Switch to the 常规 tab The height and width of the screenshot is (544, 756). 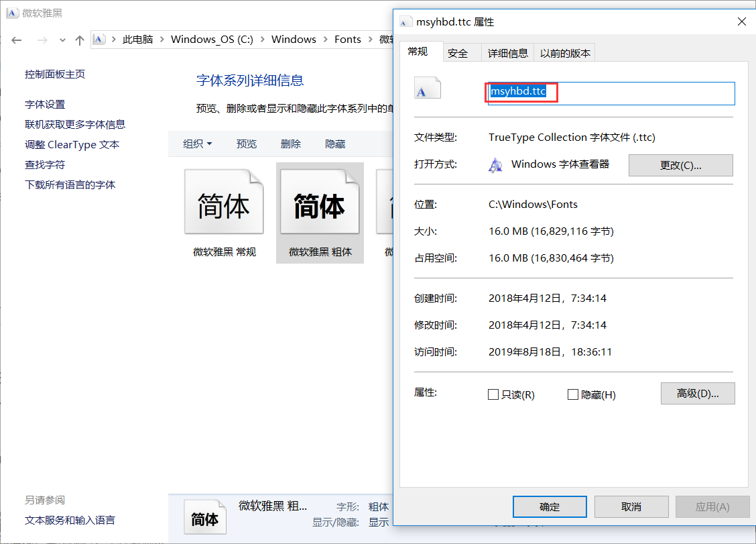tap(418, 52)
